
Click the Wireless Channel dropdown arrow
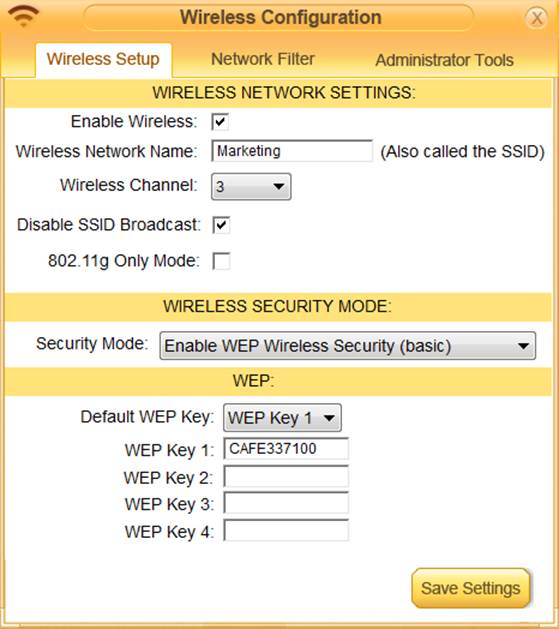[x=278, y=187]
